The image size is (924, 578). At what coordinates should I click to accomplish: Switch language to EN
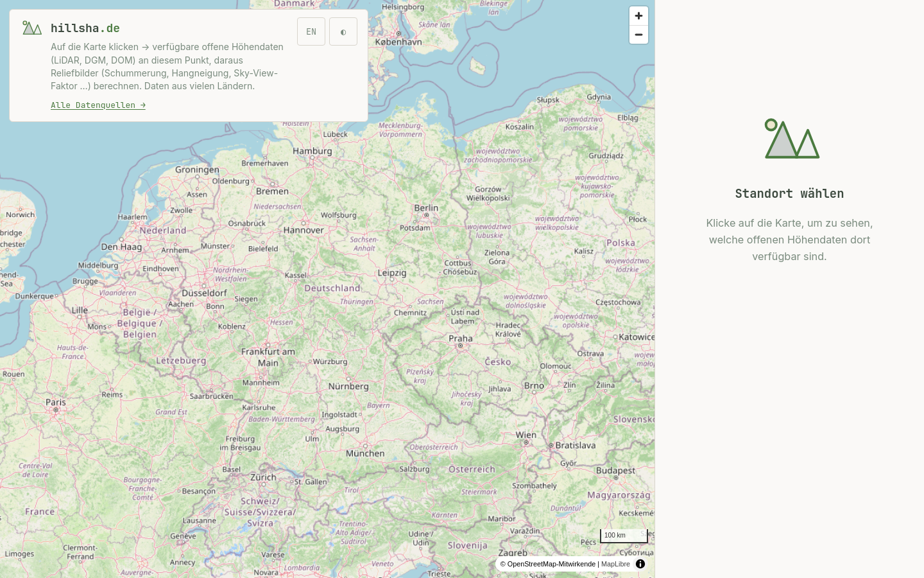tap(311, 31)
